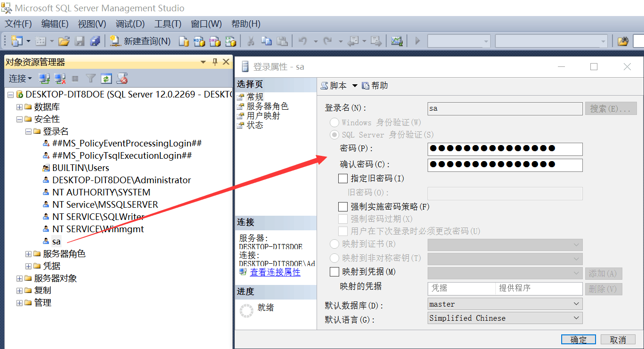Viewport: 644px width, 349px height.
Task: Open 默认语言 Simplified Chinese dropdown
Action: pyautogui.click(x=505, y=318)
